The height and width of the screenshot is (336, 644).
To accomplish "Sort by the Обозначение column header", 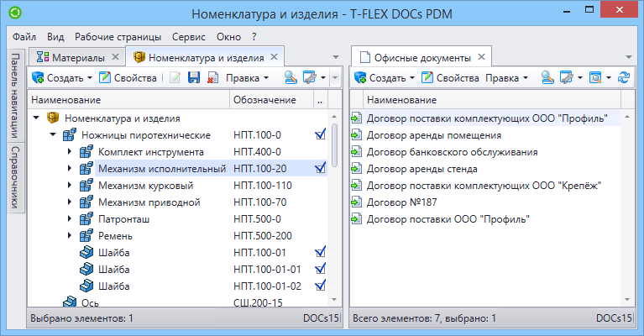I will pos(271,100).
